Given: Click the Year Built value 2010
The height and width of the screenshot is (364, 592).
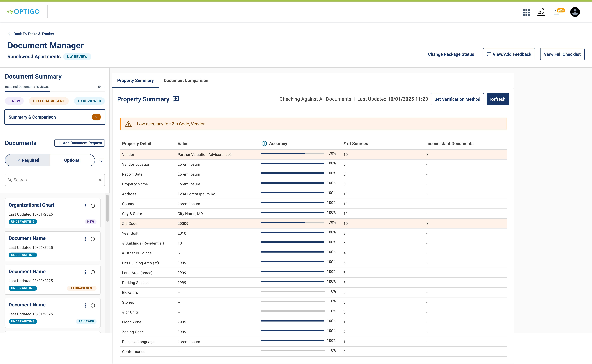Looking at the screenshot, I should (182, 234).
